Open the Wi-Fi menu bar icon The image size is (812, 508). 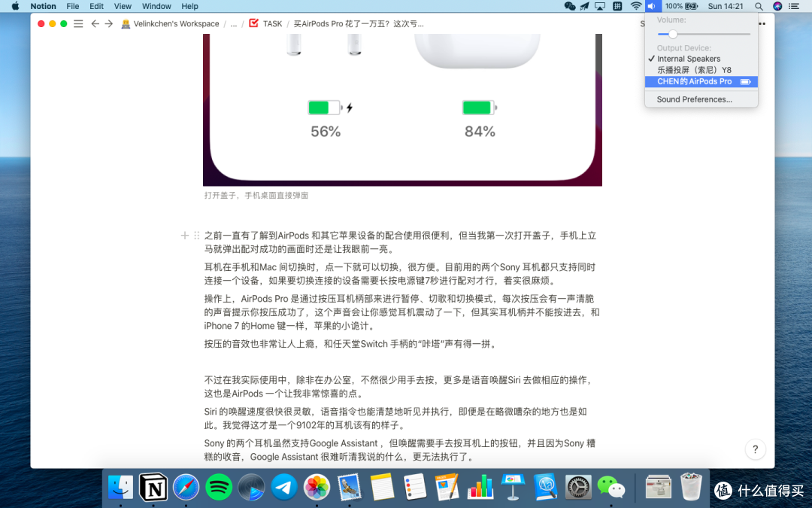pyautogui.click(x=636, y=6)
